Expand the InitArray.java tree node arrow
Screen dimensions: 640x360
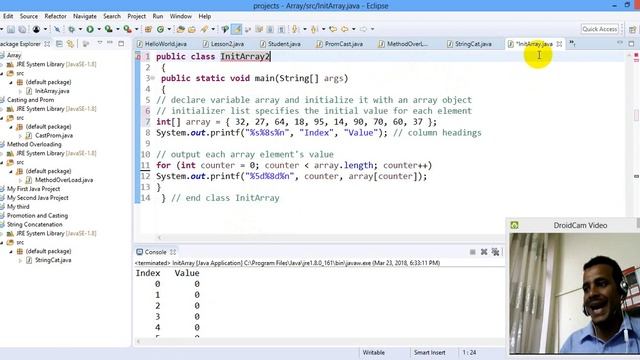[x=20, y=91]
